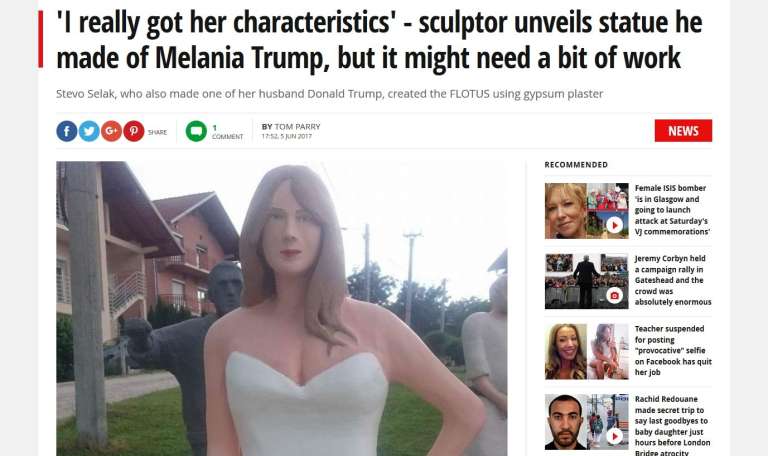
Task: Share article via Pinterest icon
Action: point(134,131)
